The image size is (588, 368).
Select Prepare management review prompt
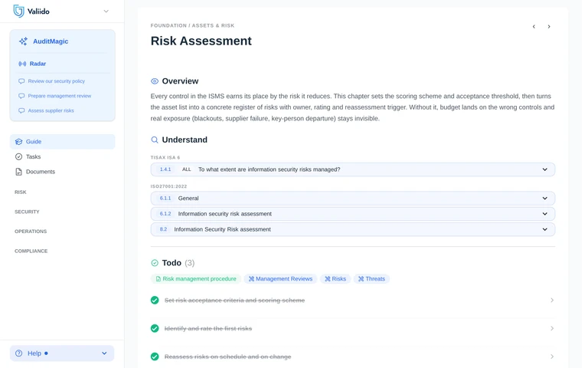point(59,96)
